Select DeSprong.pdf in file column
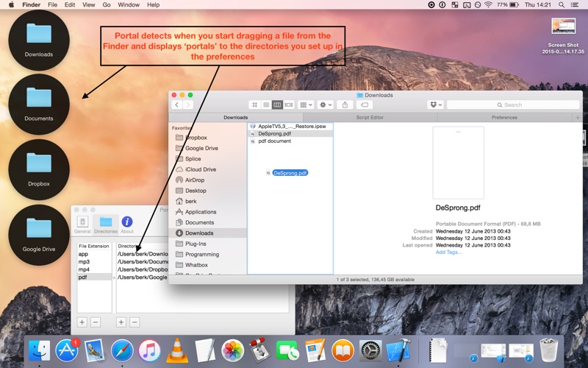 tap(290, 133)
